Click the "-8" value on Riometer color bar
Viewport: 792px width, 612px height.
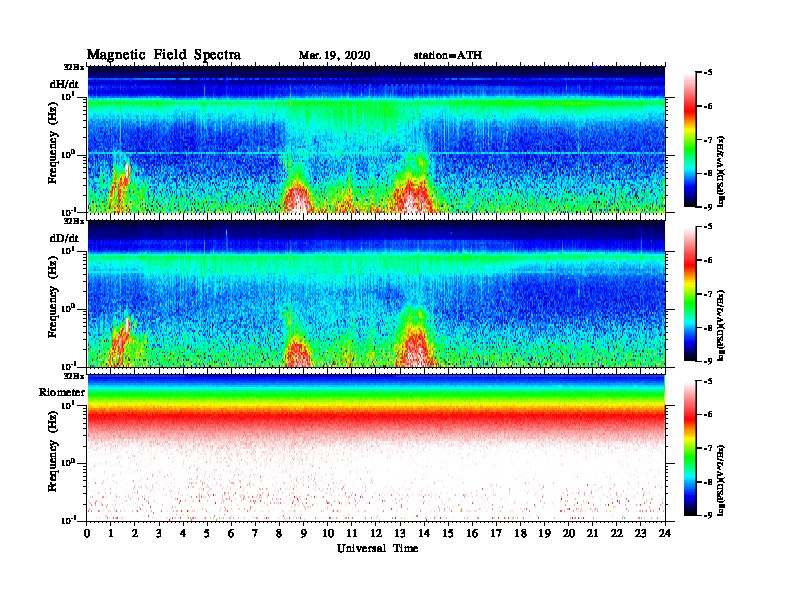click(708, 482)
